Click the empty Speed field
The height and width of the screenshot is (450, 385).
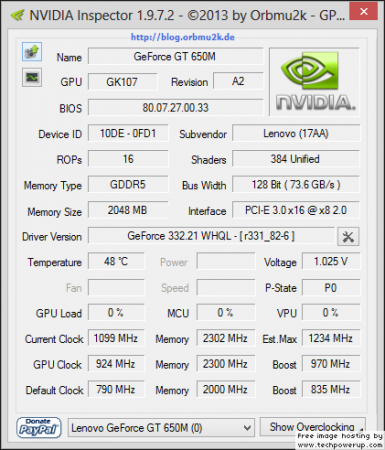(226, 287)
